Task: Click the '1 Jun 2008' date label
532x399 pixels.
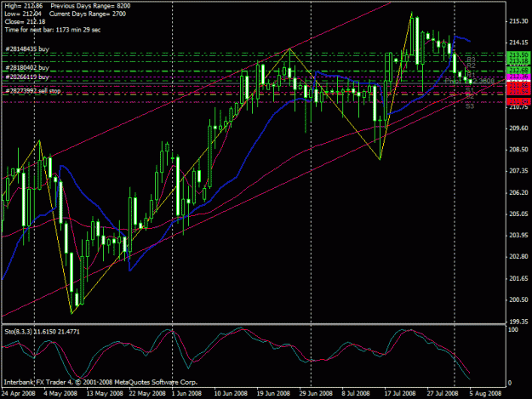Action: (x=186, y=394)
